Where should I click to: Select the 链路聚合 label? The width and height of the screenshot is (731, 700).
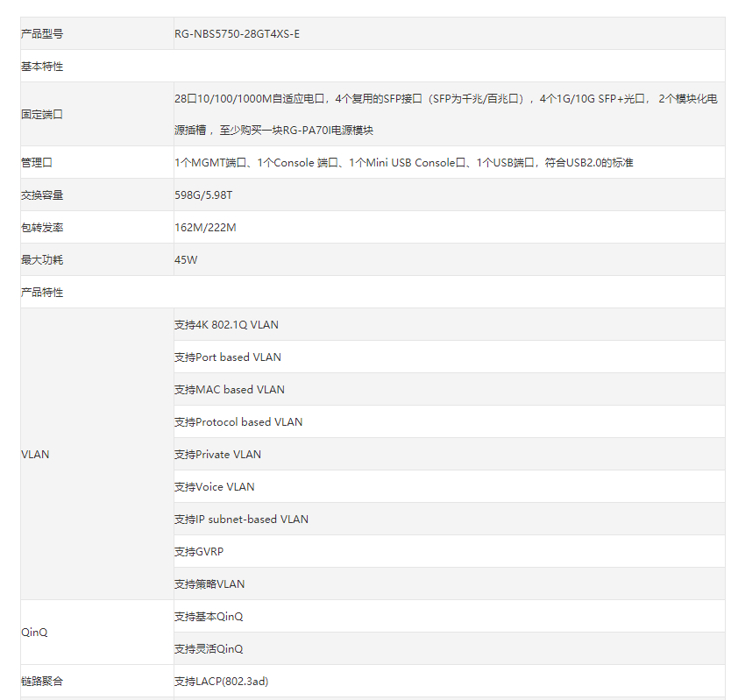tap(42, 682)
